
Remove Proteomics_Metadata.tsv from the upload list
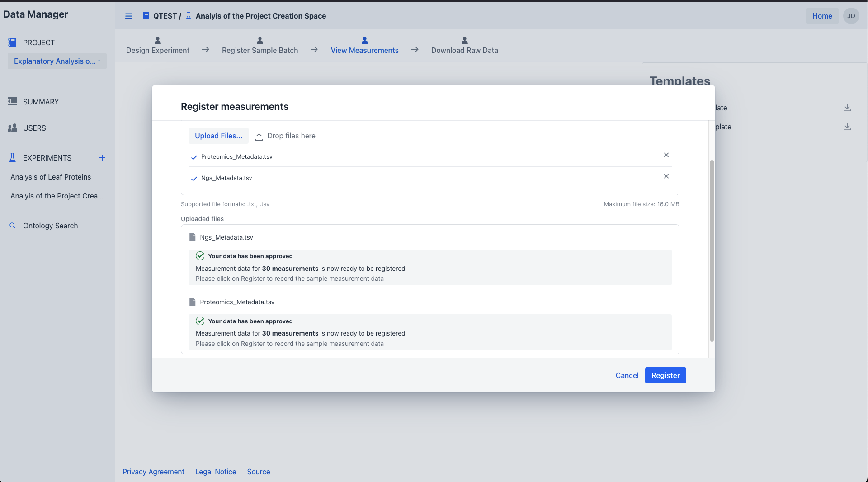point(666,155)
